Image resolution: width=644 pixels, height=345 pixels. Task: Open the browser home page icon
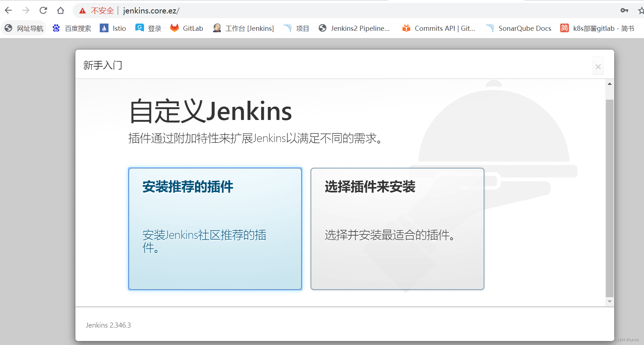click(x=61, y=11)
